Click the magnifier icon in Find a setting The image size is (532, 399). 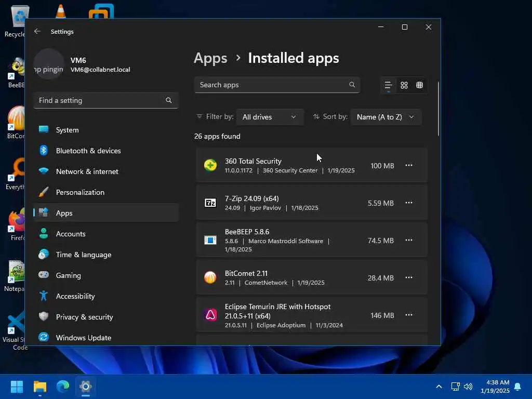pos(169,100)
